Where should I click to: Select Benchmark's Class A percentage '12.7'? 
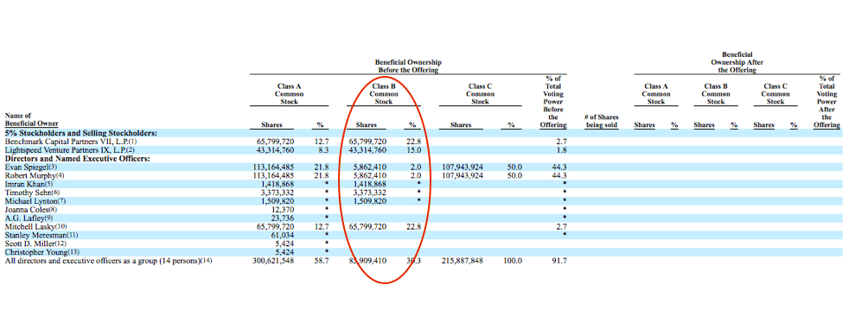322,142
